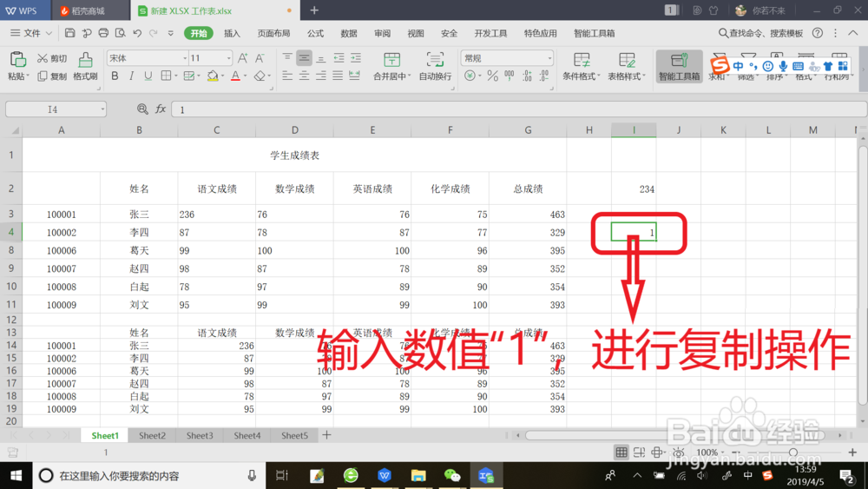Open WeChat from the taskbar

tap(452, 475)
